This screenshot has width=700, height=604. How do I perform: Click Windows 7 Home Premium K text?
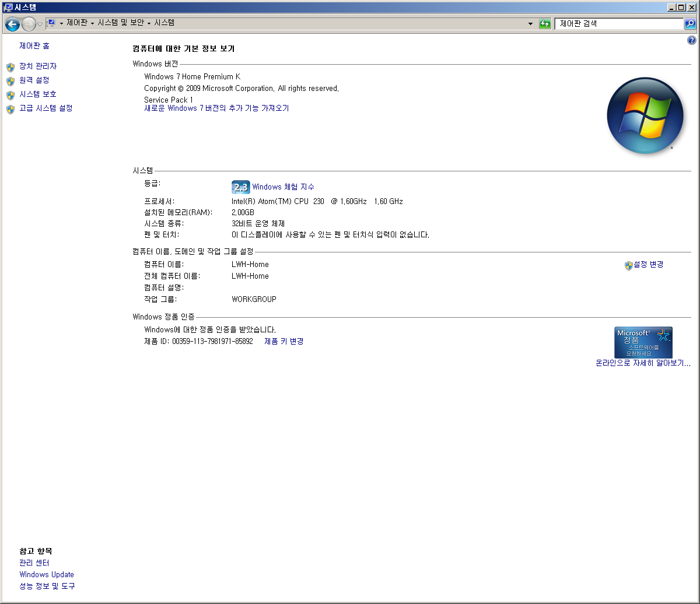point(192,76)
